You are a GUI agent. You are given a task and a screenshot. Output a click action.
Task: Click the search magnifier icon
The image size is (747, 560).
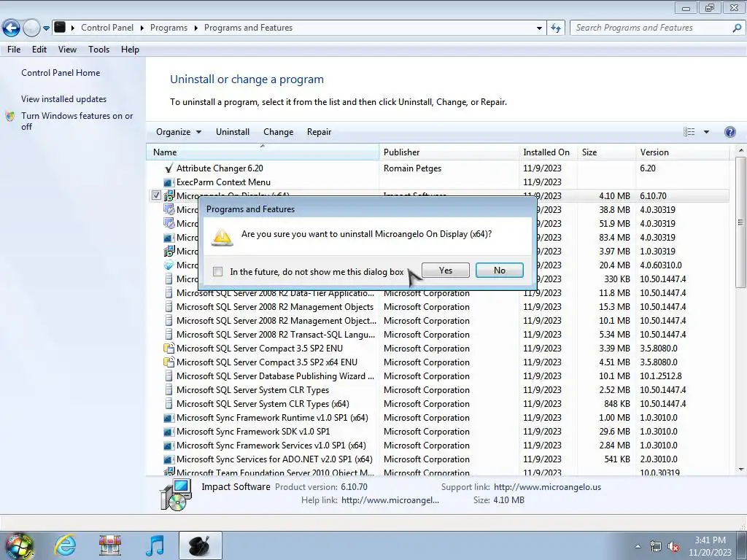737,28
